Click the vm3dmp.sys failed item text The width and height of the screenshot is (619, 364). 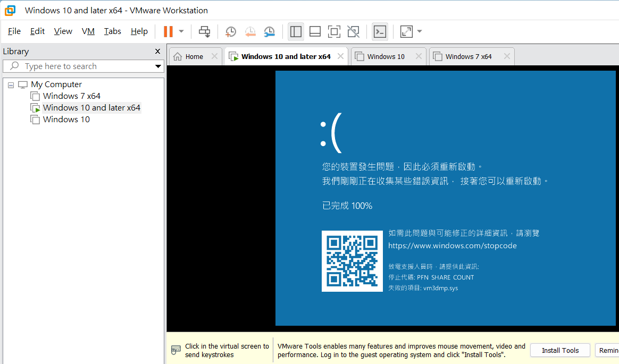tap(440, 289)
